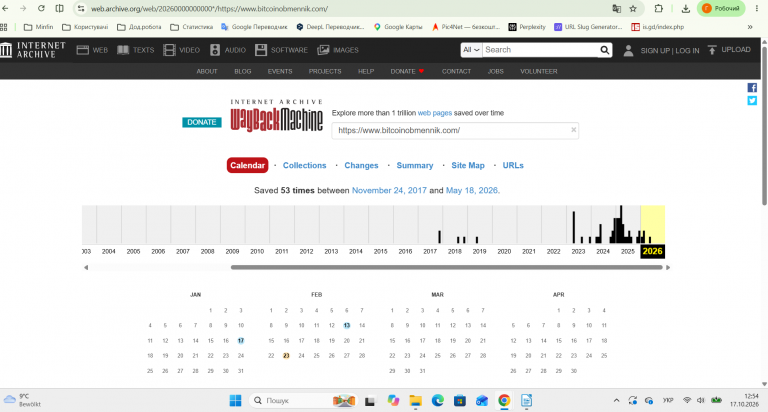This screenshot has height=412, width=768.
Task: Open Microsoft Edge from taskbar
Action: (x=437, y=401)
